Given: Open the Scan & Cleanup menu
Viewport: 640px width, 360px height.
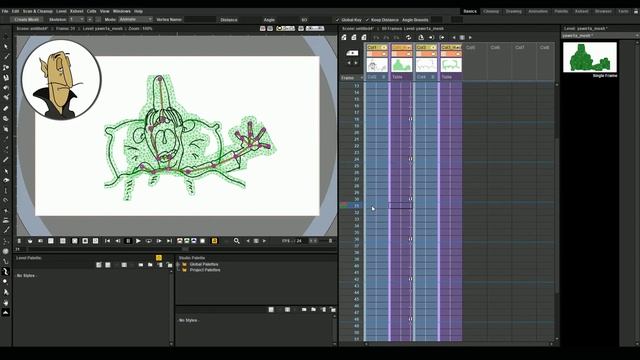Looking at the screenshot, I should [x=38, y=11].
